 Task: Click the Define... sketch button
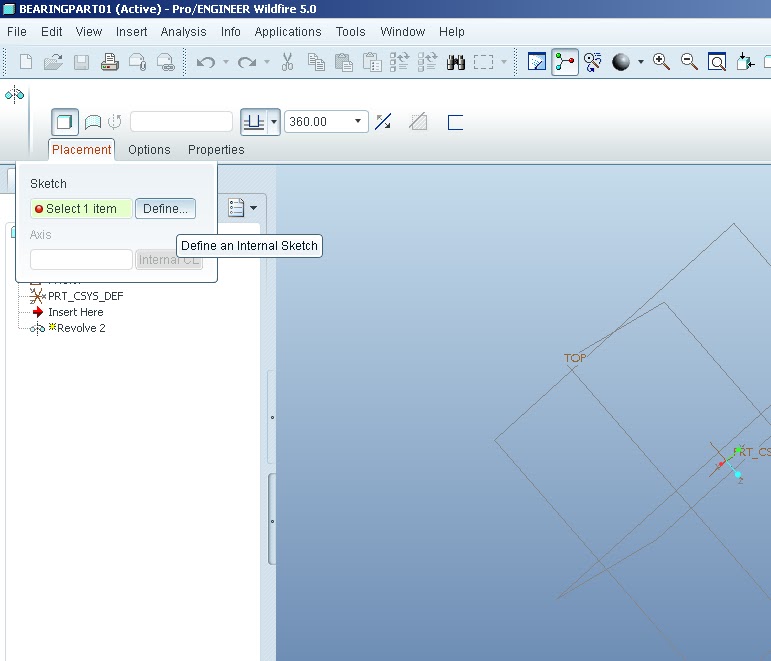tap(165, 209)
